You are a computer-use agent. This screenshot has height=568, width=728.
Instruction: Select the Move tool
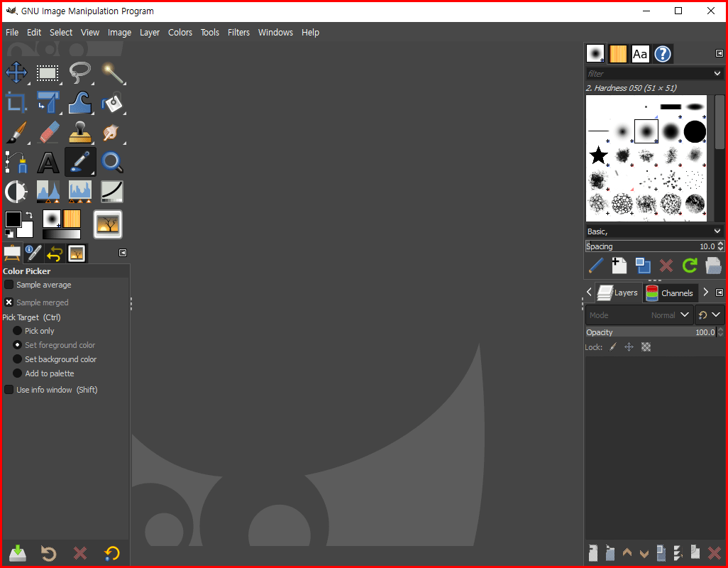tap(16, 72)
